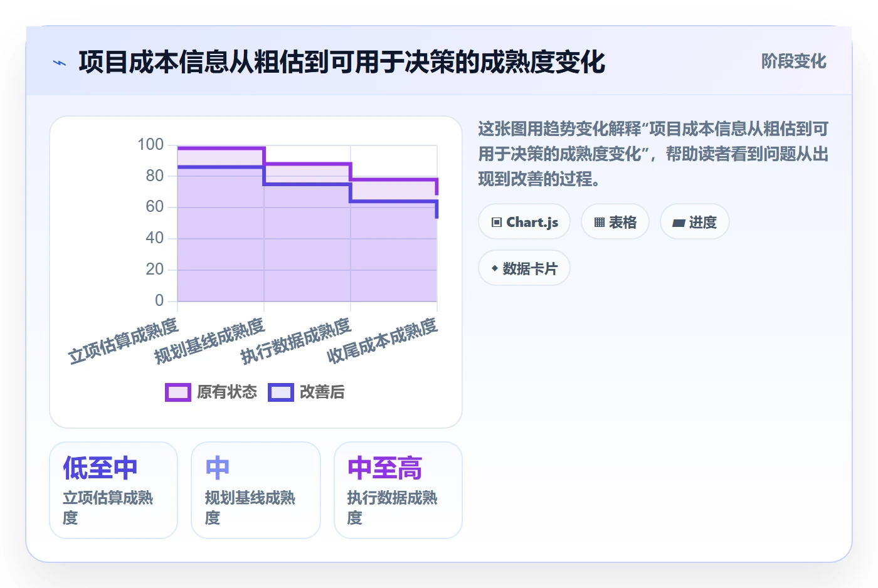The image size is (878, 588).
Task: Toggle the 原有状态 legend swatch
Action: (178, 392)
